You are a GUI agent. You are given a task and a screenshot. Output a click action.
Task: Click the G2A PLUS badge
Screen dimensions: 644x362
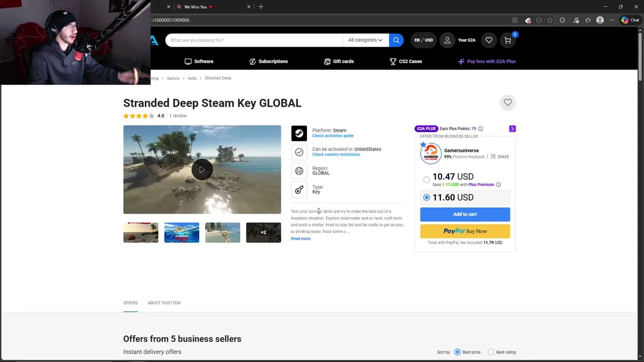point(426,129)
